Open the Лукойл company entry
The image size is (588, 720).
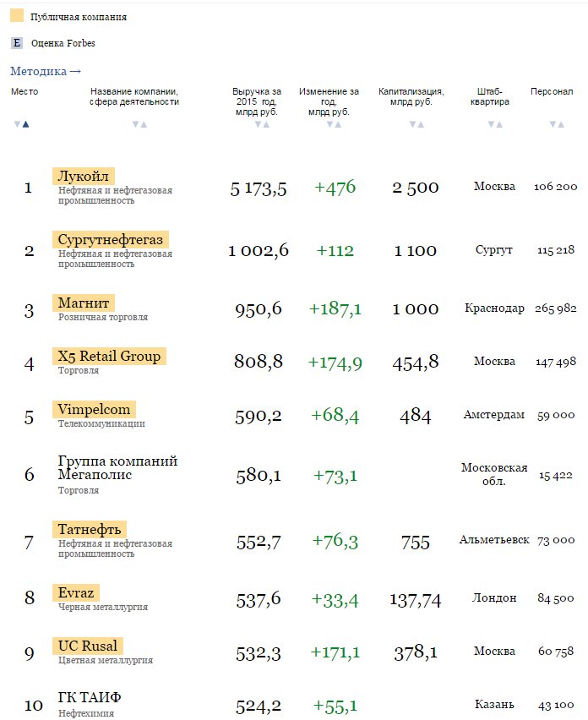[83, 176]
